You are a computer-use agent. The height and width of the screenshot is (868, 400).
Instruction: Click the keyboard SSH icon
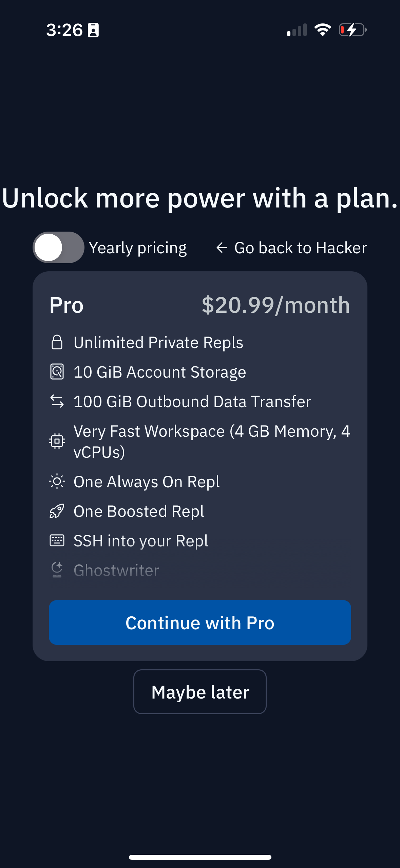[x=57, y=540]
